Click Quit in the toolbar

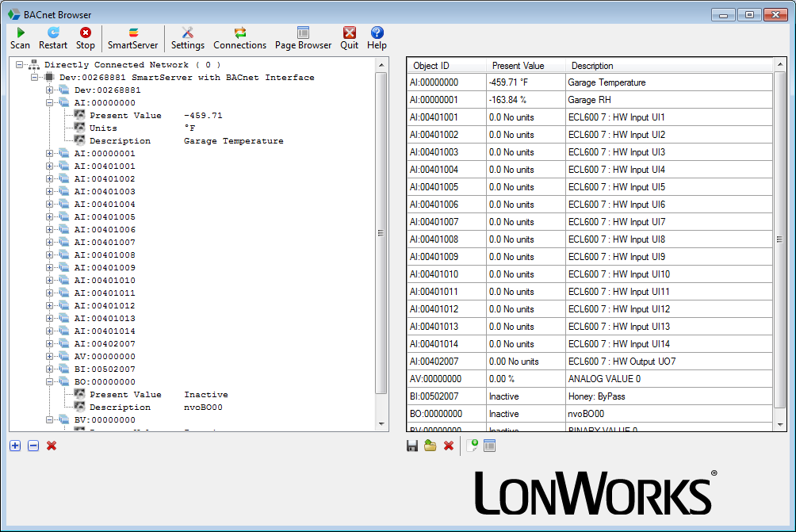[350, 39]
